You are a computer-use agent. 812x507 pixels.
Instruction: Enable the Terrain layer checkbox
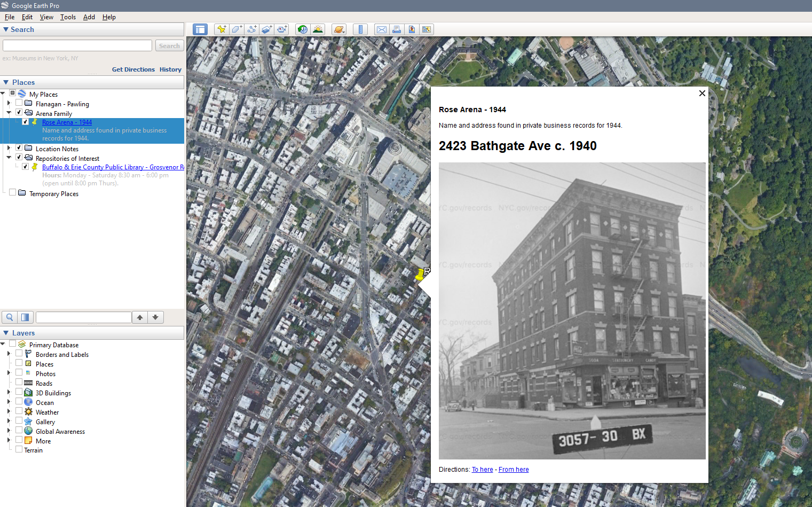point(19,450)
